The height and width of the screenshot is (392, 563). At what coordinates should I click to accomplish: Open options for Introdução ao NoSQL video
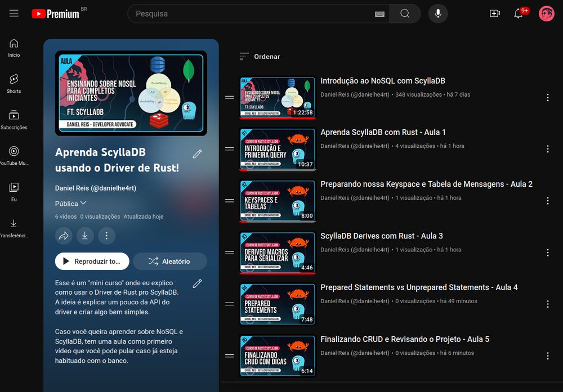pyautogui.click(x=548, y=97)
